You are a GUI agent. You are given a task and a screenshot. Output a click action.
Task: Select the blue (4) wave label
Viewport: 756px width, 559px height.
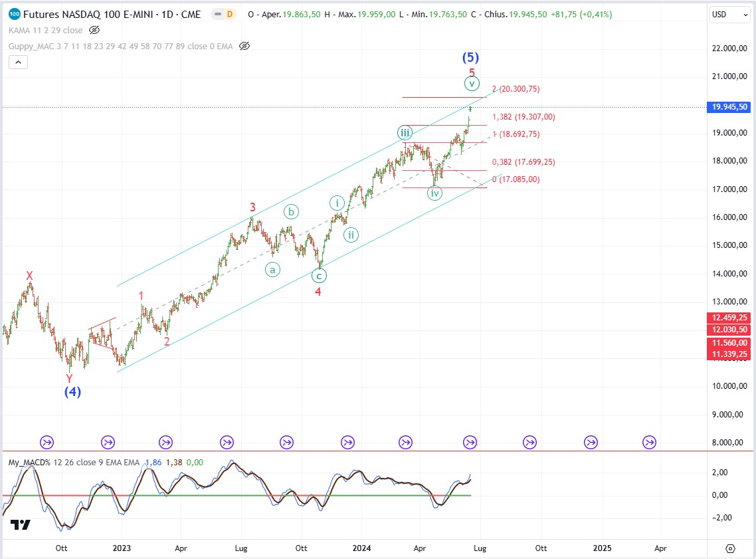73,391
